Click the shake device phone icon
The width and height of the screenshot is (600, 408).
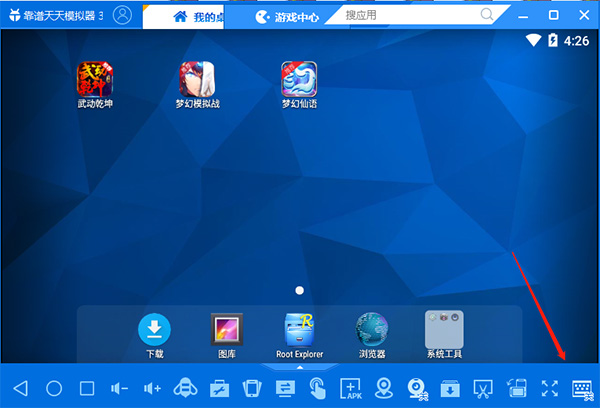click(x=252, y=388)
